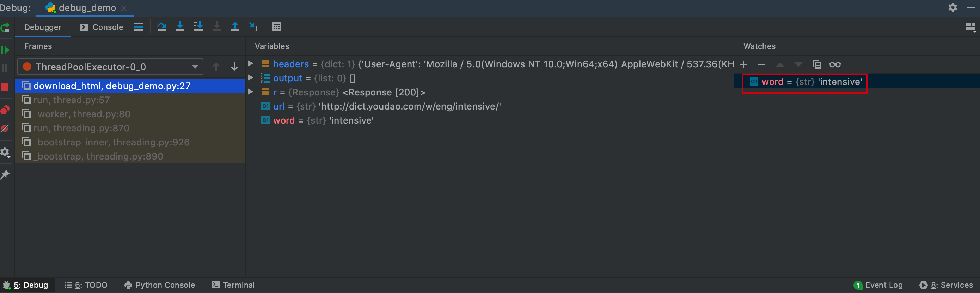
Task: Open the Evaluate Expression calculator icon
Action: pyautogui.click(x=277, y=27)
